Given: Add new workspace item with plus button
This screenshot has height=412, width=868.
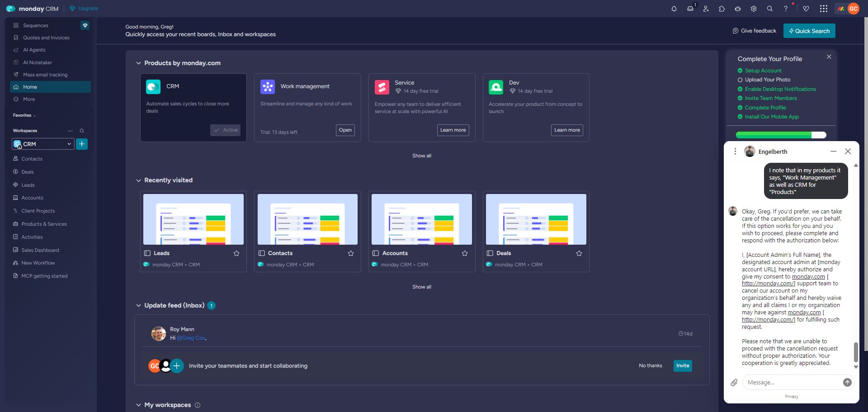Looking at the screenshot, I should (82, 144).
